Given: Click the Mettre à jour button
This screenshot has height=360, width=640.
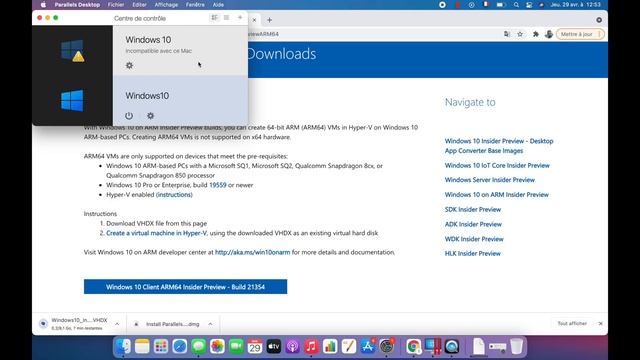Looking at the screenshot, I should [x=580, y=34].
